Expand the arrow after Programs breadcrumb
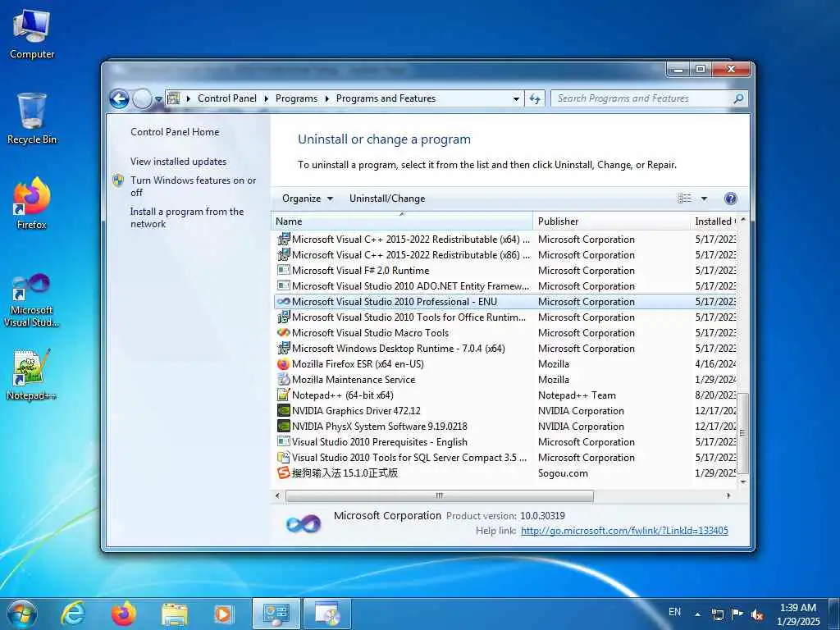This screenshot has width=840, height=630. tap(326, 98)
